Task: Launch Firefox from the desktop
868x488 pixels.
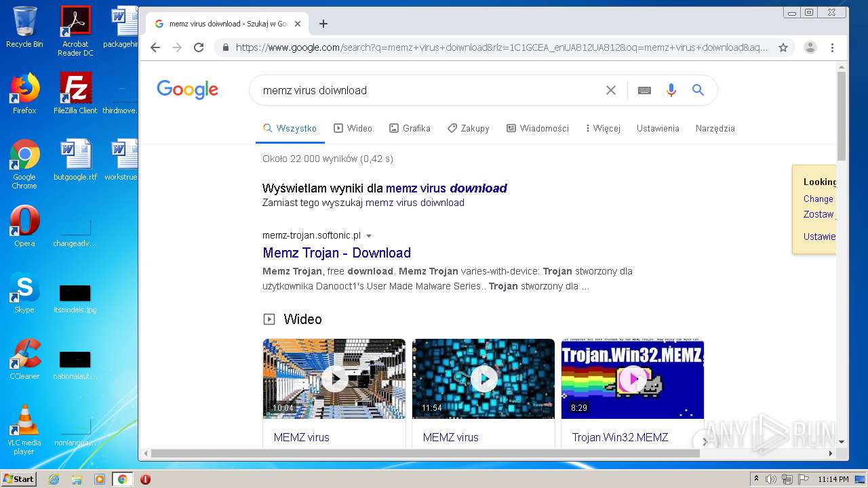Action: point(24,94)
